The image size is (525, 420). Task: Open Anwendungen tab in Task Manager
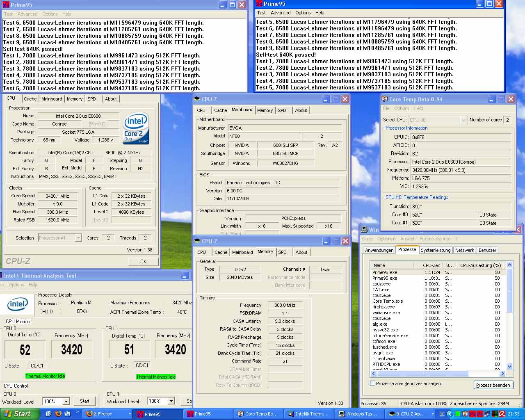tap(379, 250)
